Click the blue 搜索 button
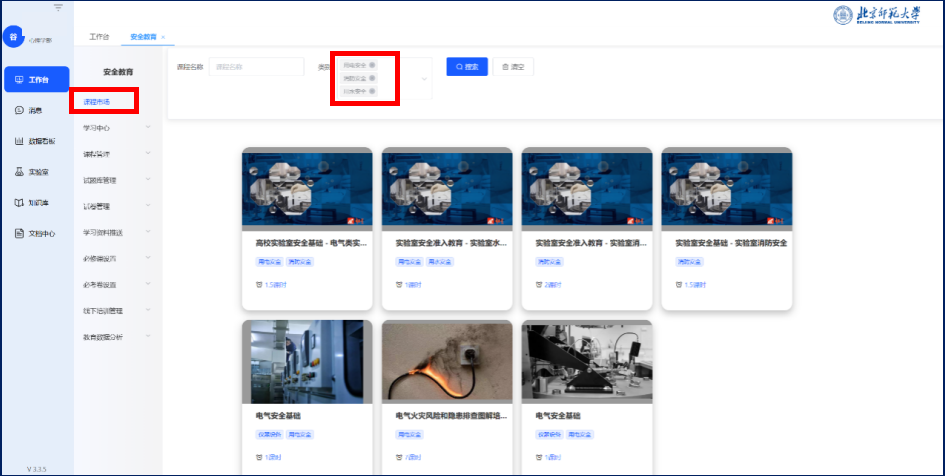This screenshot has height=476, width=946. 467,67
